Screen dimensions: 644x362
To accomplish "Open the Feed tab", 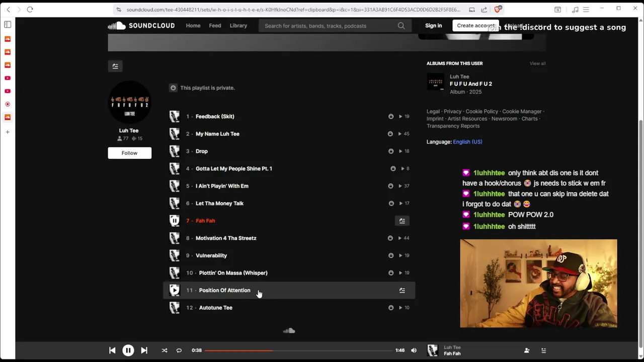I will [x=215, y=26].
